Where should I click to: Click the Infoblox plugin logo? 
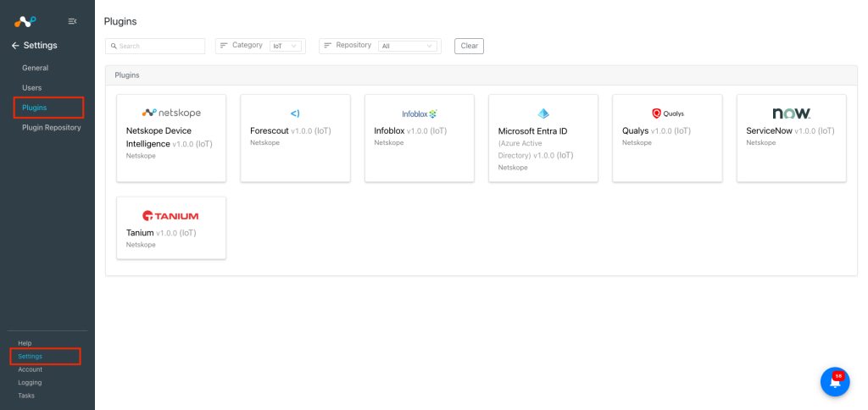point(419,114)
